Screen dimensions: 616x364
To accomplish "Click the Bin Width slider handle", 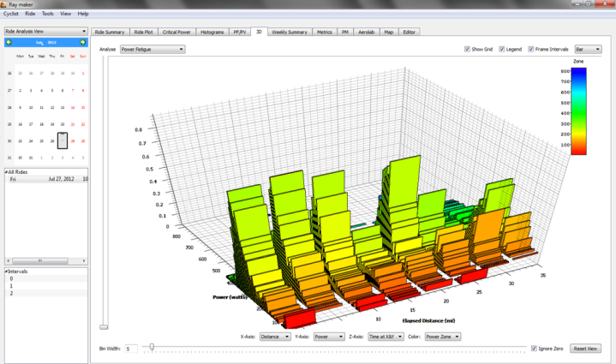I will coord(152,347).
